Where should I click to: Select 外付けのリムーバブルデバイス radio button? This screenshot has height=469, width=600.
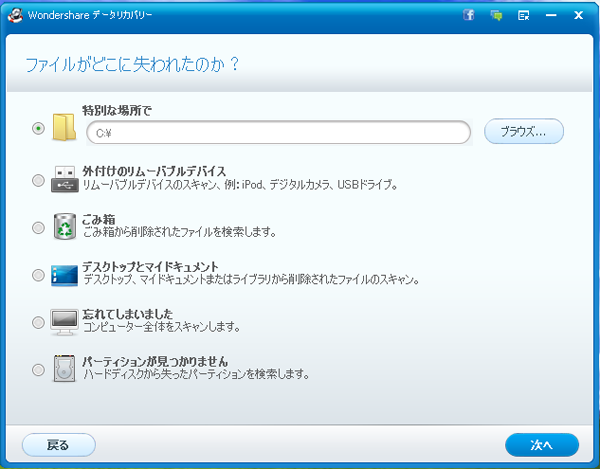pos(38,180)
